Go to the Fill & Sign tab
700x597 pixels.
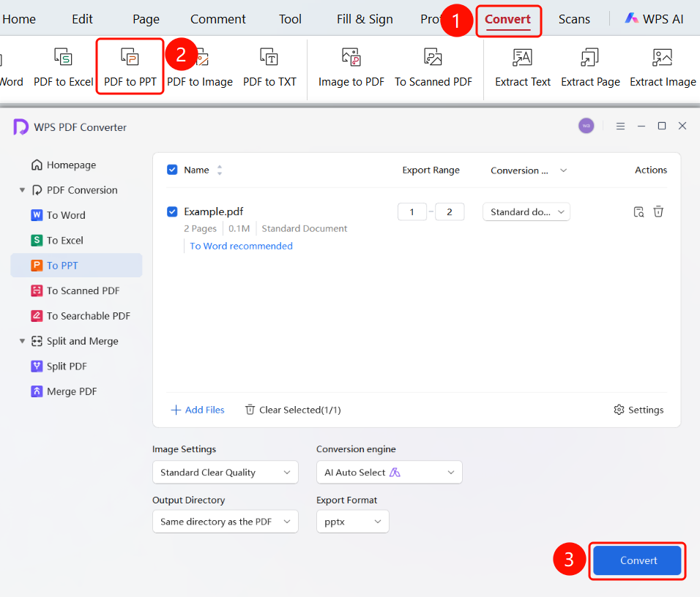(x=365, y=19)
